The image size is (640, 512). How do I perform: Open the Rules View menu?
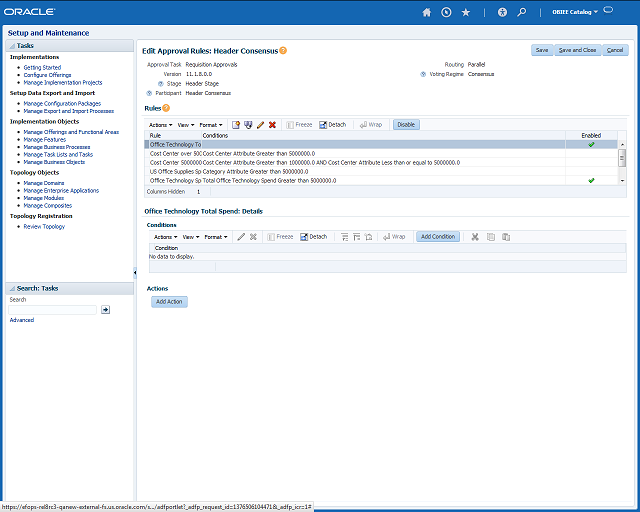[186, 125]
